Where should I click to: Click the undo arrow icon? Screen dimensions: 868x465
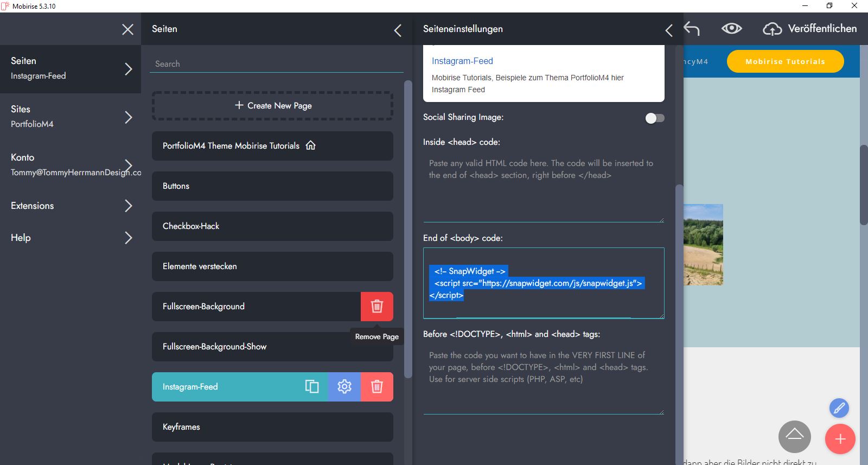click(692, 29)
